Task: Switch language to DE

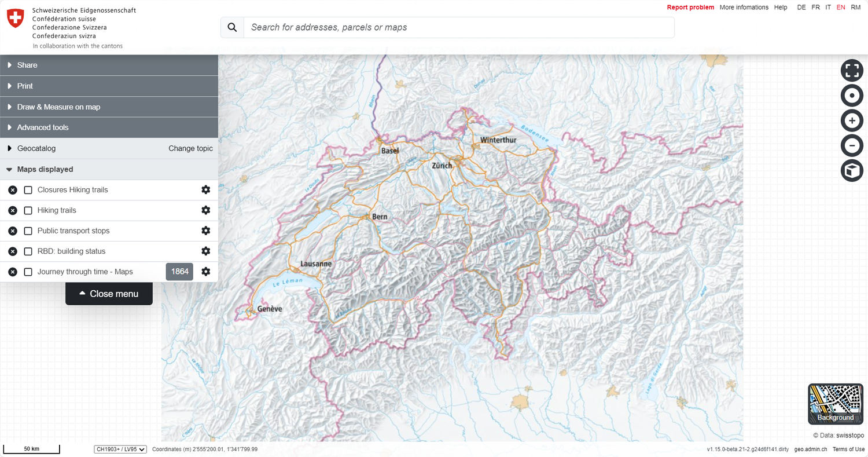Action: [801, 8]
